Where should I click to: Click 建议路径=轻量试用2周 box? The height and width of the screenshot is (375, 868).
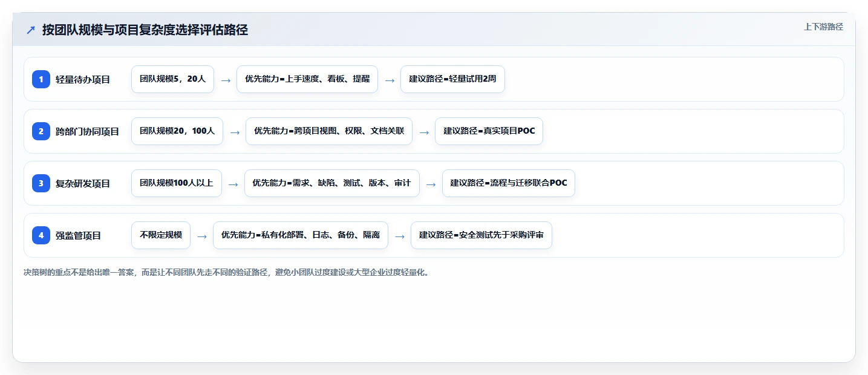point(452,79)
